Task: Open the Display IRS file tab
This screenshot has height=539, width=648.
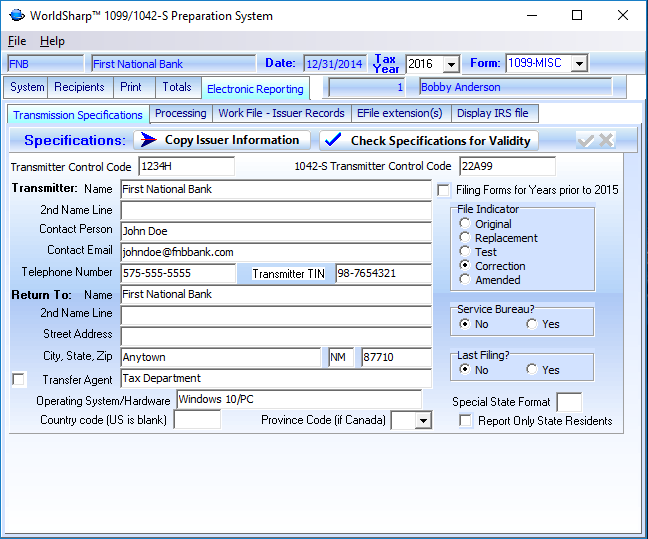Action: click(x=493, y=113)
